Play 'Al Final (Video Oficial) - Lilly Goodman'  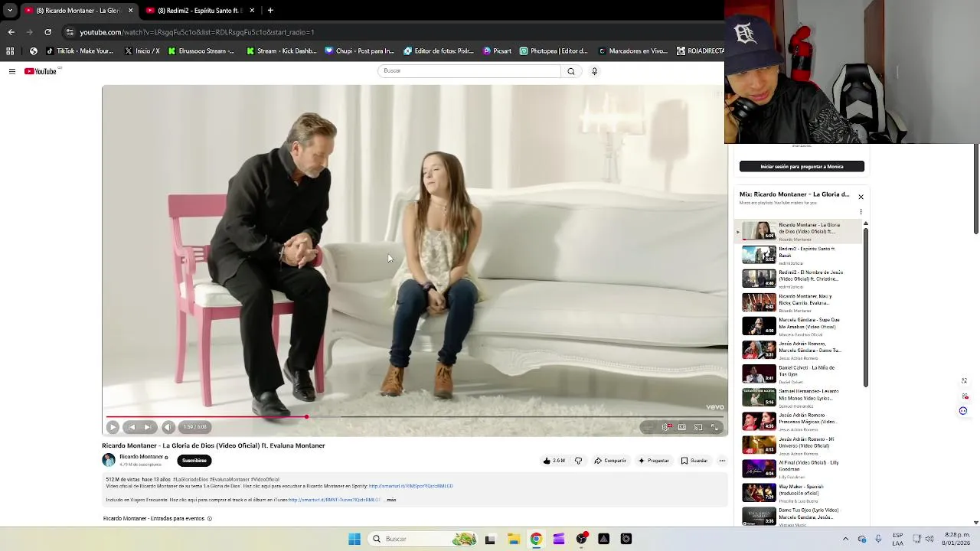tap(800, 468)
